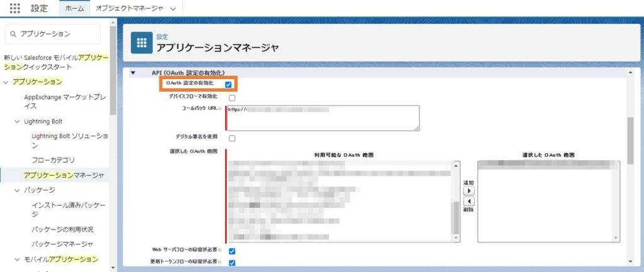Open the オブジェクトマネージャ dropdown chevron
Image resolution: width=644 pixels, height=272 pixels.
(173, 9)
